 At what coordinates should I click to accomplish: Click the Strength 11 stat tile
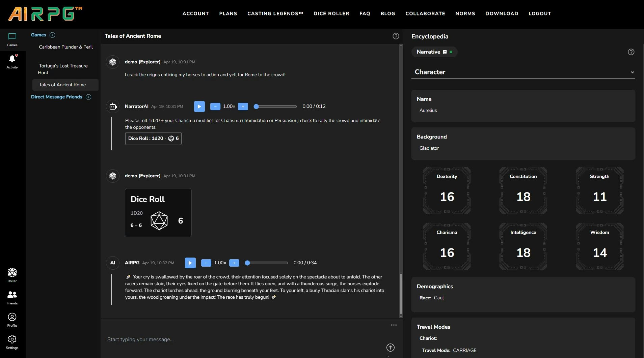click(x=600, y=190)
